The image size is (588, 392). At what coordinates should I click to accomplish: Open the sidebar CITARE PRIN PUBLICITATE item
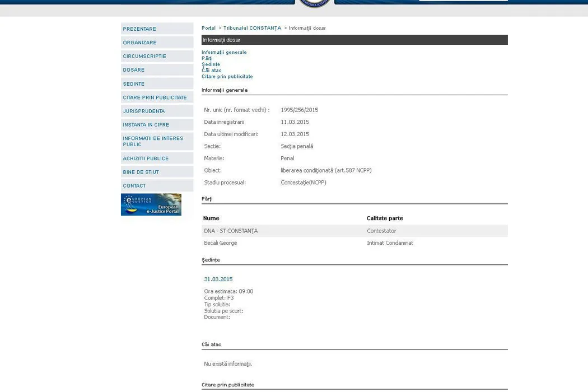coord(155,97)
